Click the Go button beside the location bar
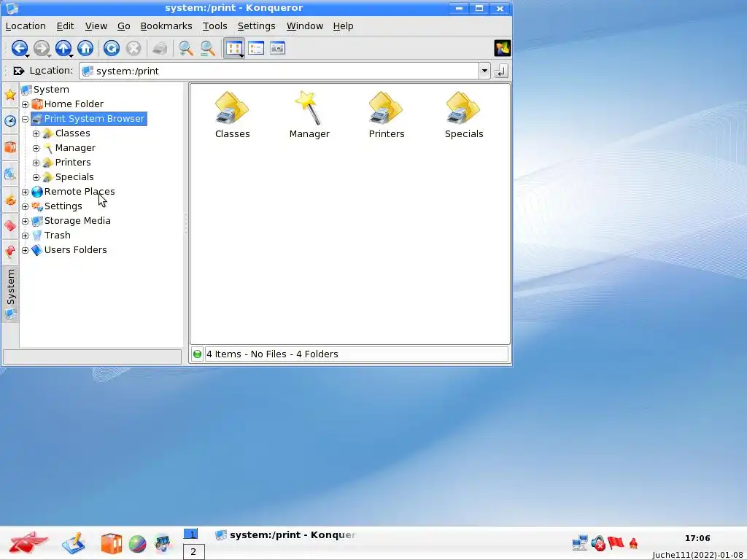Screen dimensions: 747x560 point(500,71)
